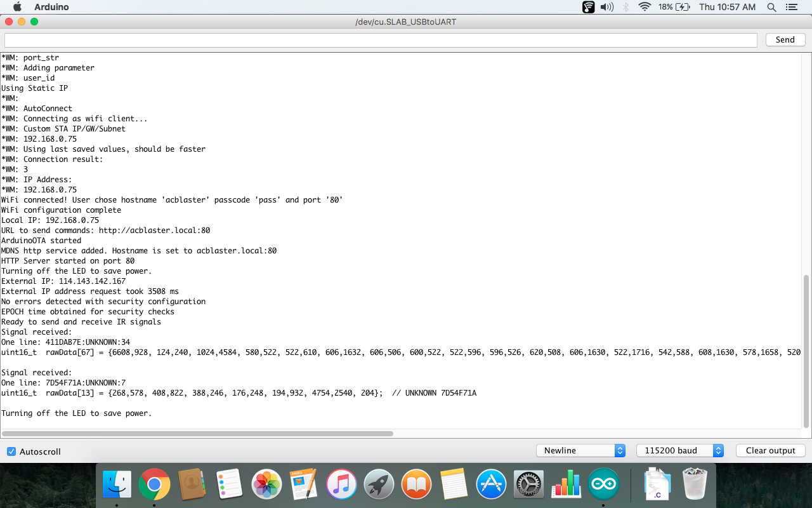Open the 115200 baud rate dropdown

pyautogui.click(x=679, y=450)
